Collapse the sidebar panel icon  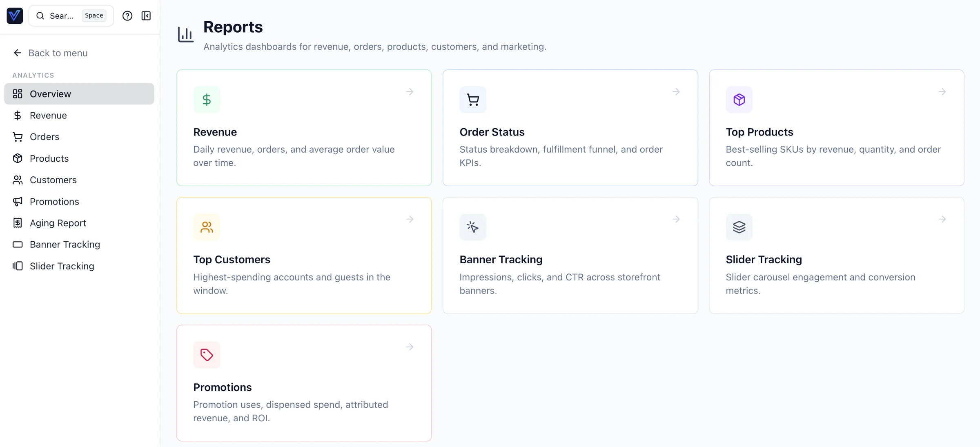pyautogui.click(x=146, y=16)
